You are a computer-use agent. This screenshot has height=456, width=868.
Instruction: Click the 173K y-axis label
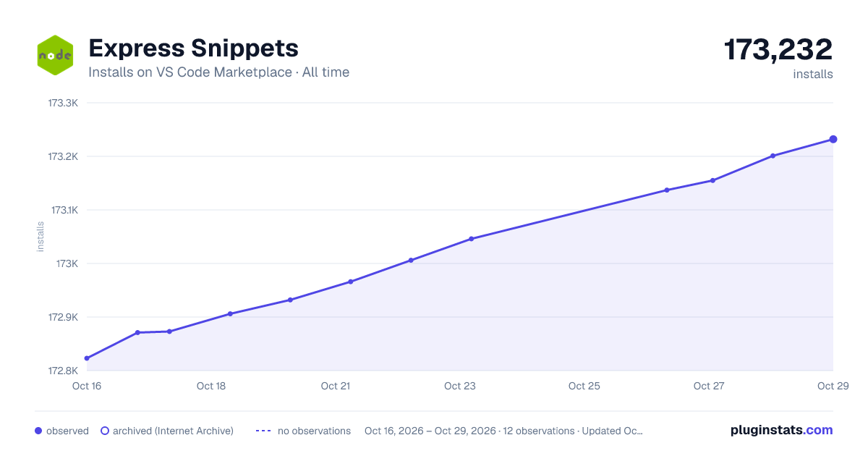[67, 263]
